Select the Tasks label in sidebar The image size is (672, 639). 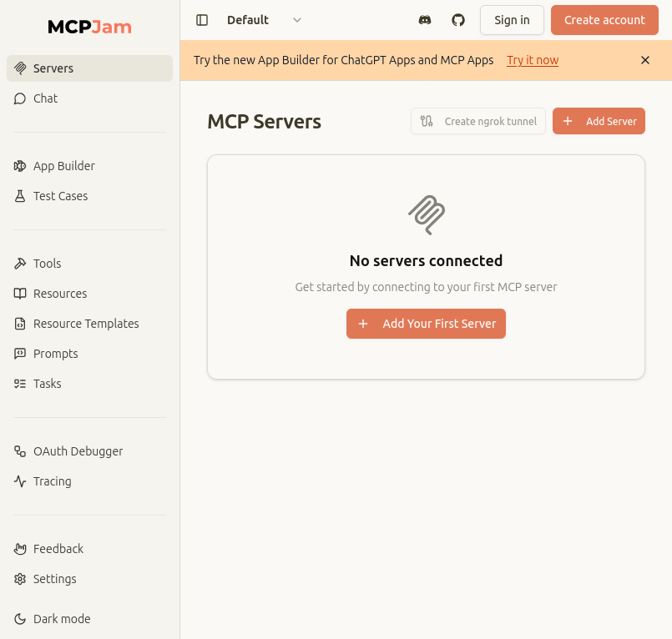tap(47, 384)
